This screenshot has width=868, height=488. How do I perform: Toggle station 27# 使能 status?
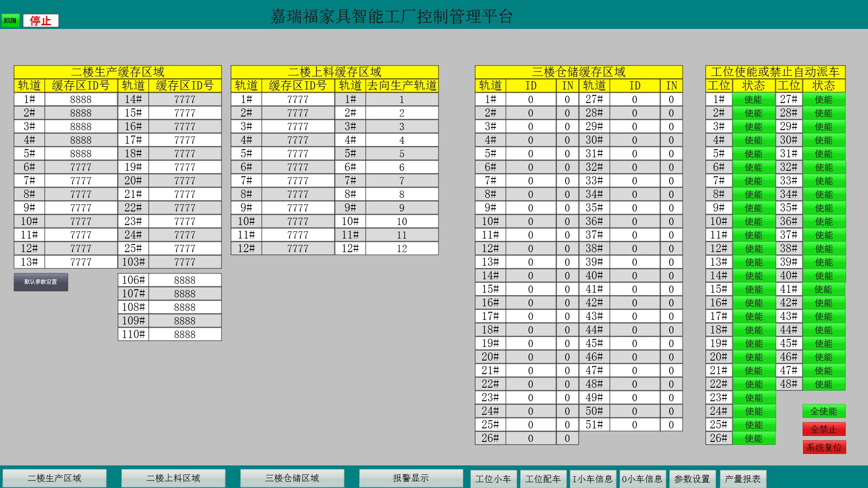pyautogui.click(x=824, y=99)
